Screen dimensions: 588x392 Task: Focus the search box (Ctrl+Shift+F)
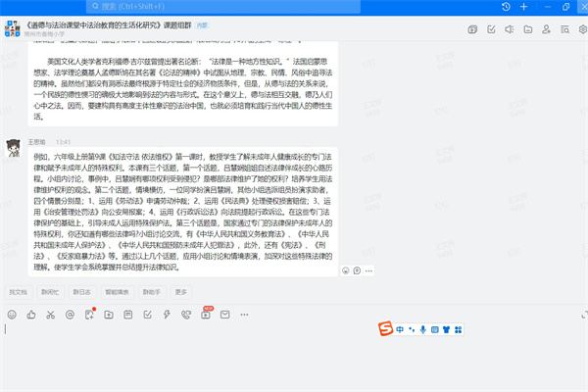click(223, 7)
